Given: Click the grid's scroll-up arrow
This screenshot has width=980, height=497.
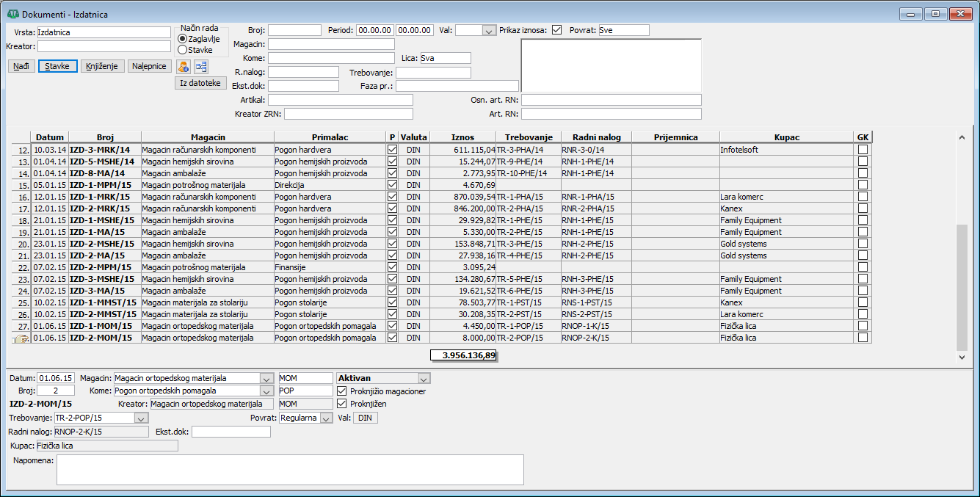Looking at the screenshot, I should [962, 137].
